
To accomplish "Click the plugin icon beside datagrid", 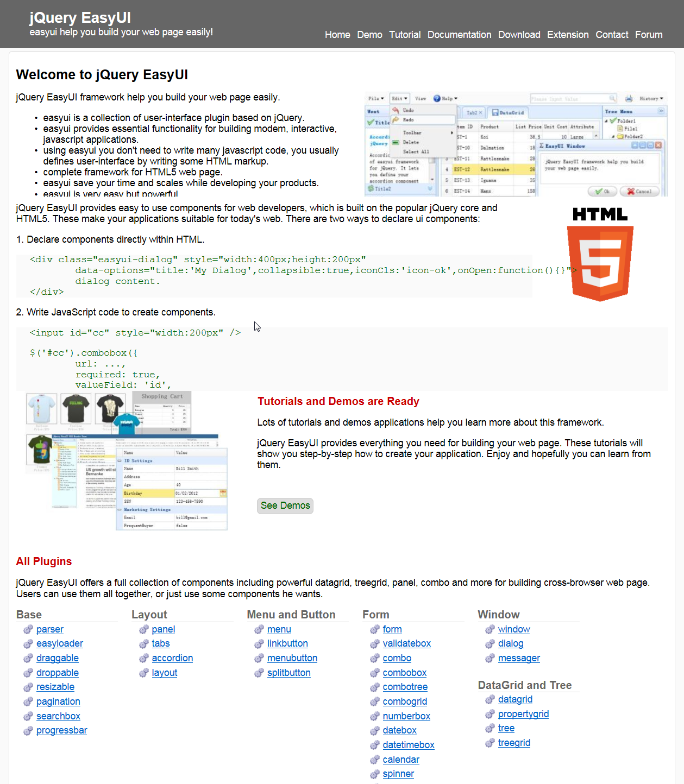I will tap(490, 699).
